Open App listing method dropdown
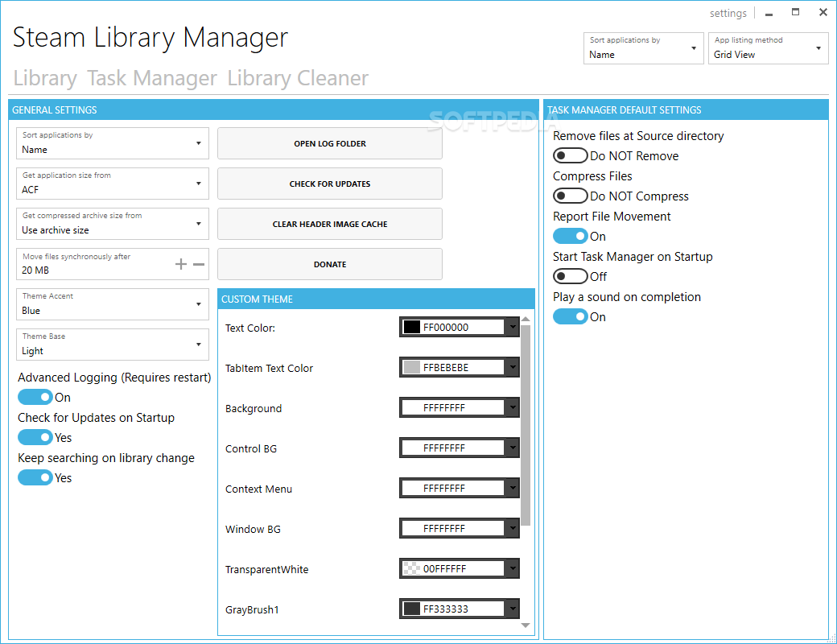Image resolution: width=837 pixels, height=644 pixels. pos(768,48)
